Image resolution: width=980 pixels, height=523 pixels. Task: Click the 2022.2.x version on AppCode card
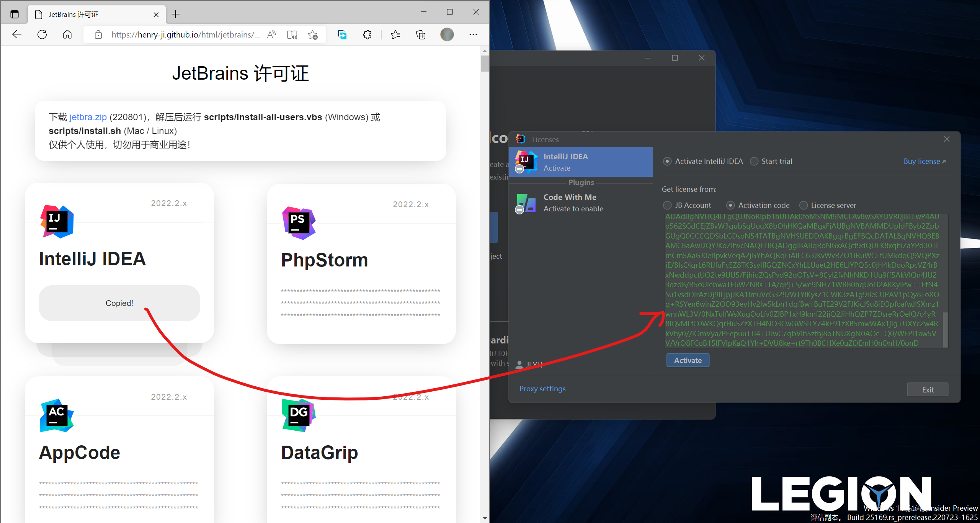click(169, 397)
